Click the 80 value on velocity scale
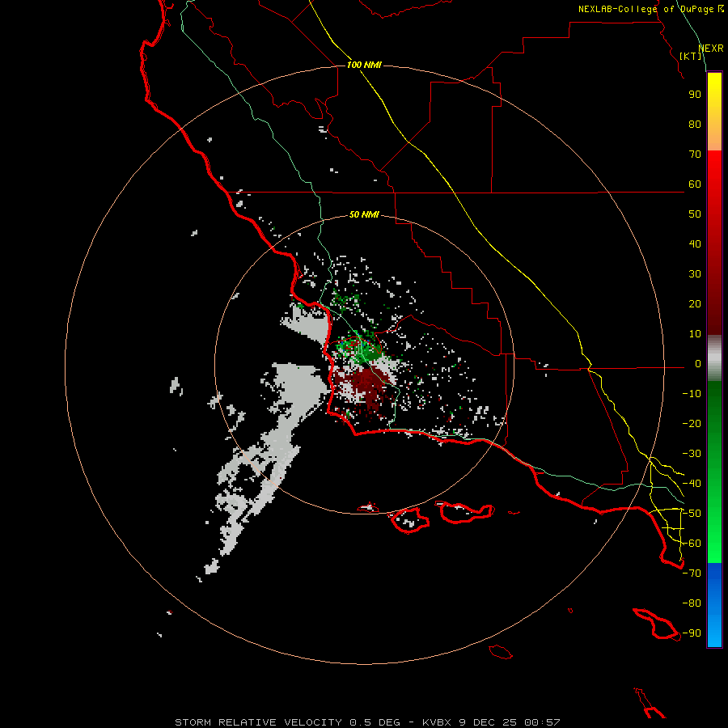 (x=695, y=125)
